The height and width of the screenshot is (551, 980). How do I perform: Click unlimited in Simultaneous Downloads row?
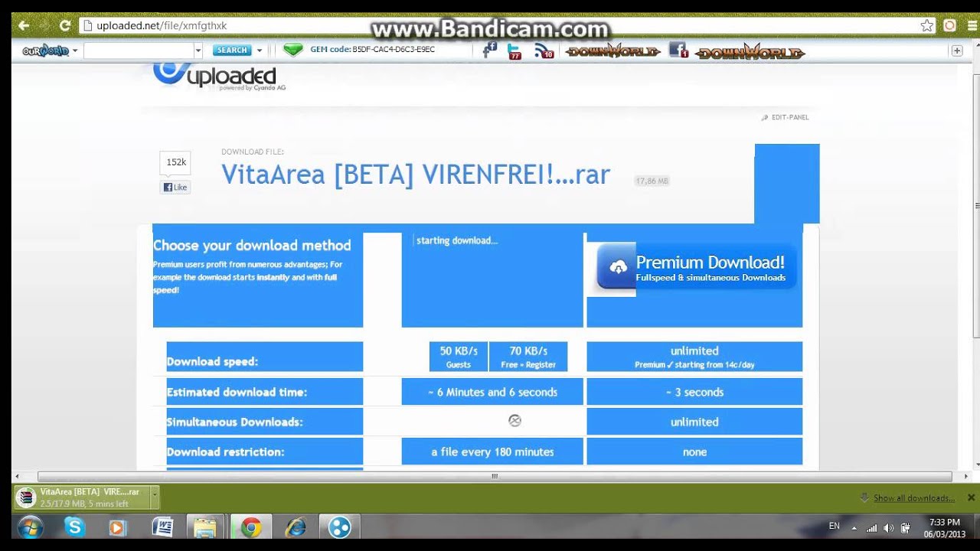click(x=694, y=422)
